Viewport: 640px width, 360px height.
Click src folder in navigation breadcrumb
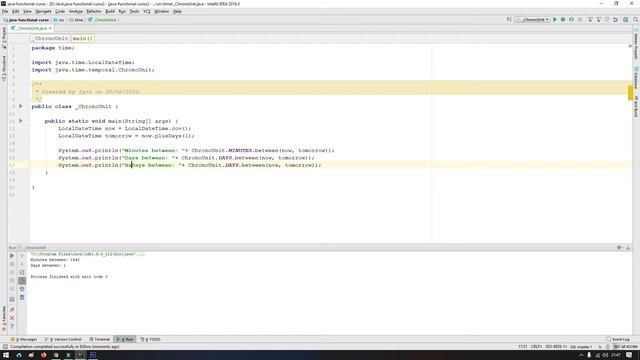coord(59,20)
